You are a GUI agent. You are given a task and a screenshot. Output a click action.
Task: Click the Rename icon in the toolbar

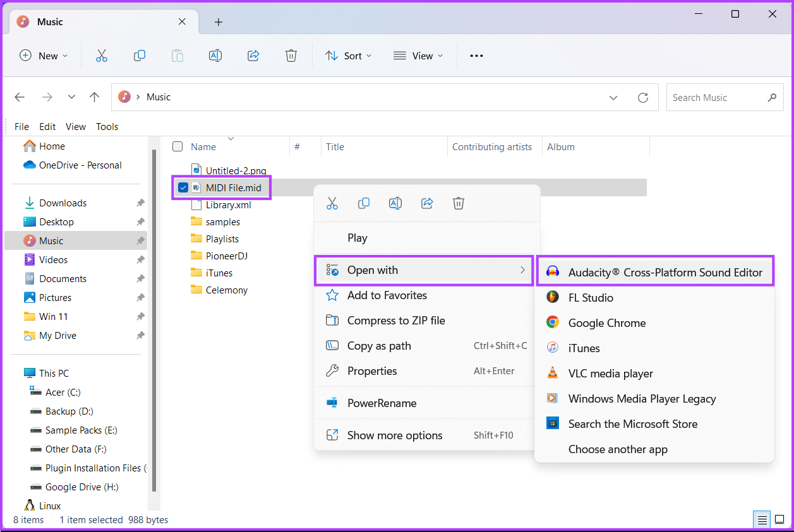tap(215, 56)
